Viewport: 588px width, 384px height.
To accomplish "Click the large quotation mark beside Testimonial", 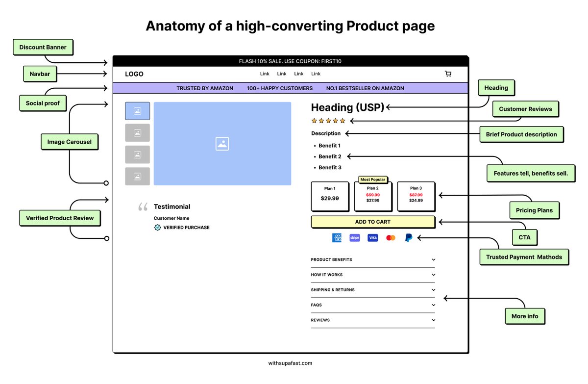I will [143, 207].
